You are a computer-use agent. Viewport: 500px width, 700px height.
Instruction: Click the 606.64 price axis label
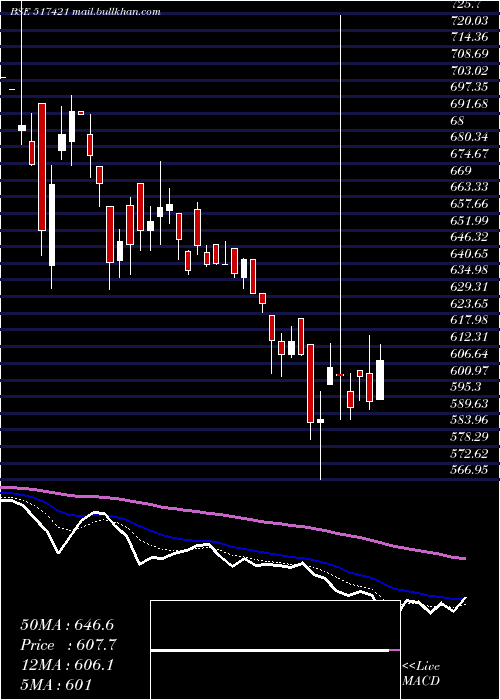pos(470,354)
